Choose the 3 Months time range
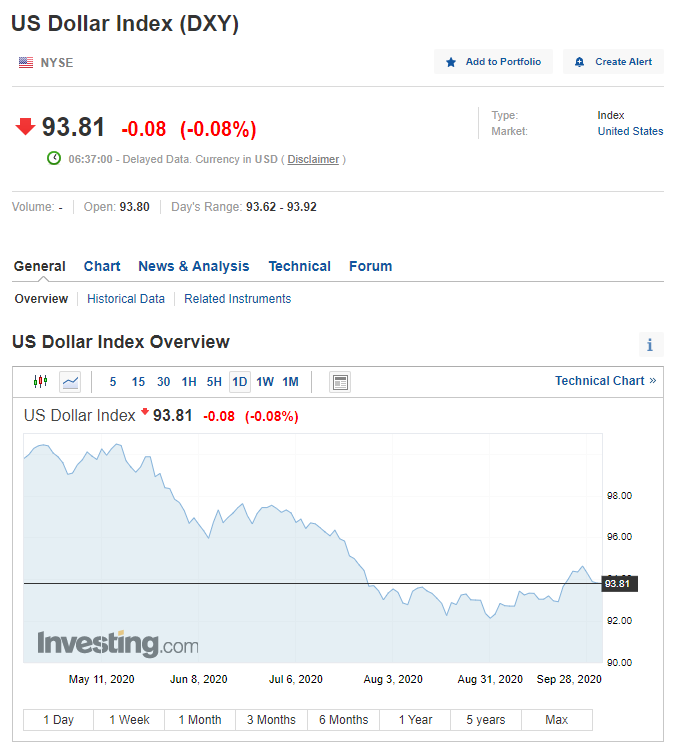Image resolution: width=676 pixels, height=751 pixels. point(271,720)
